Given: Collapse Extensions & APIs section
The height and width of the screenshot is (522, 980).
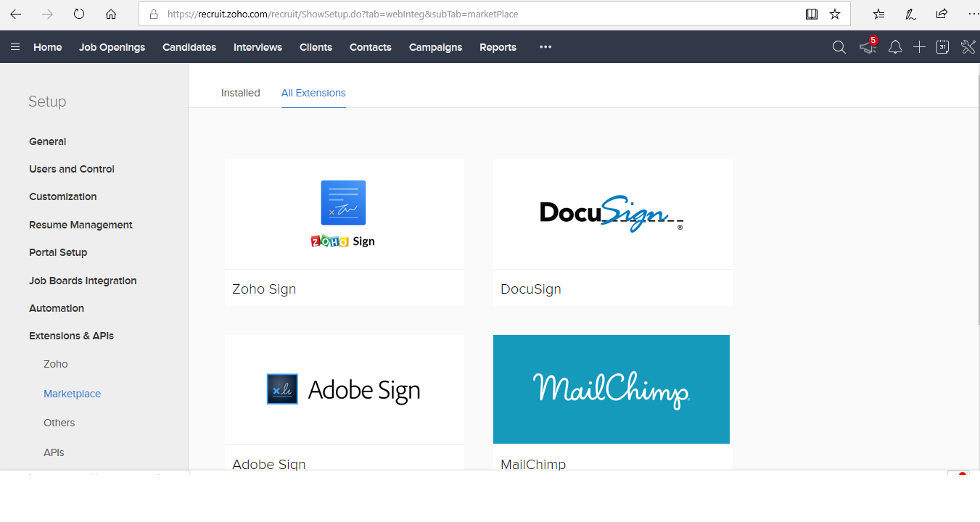Looking at the screenshot, I should coord(71,336).
